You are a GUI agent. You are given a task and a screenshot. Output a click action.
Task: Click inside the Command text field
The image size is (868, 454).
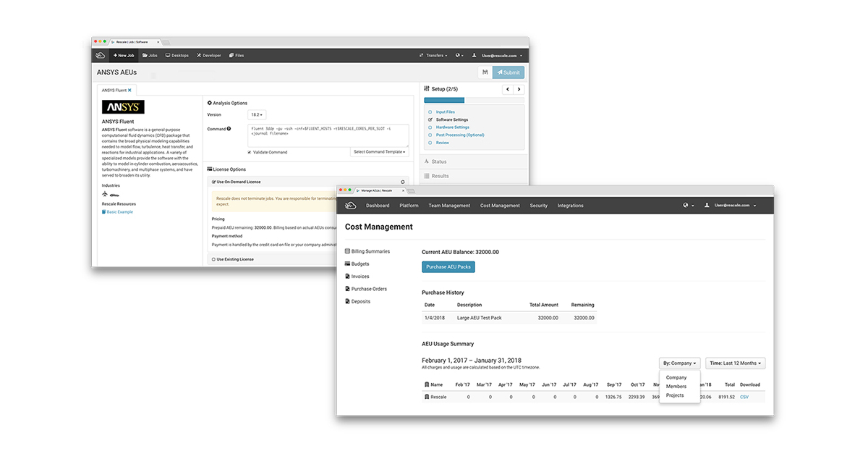click(328, 134)
